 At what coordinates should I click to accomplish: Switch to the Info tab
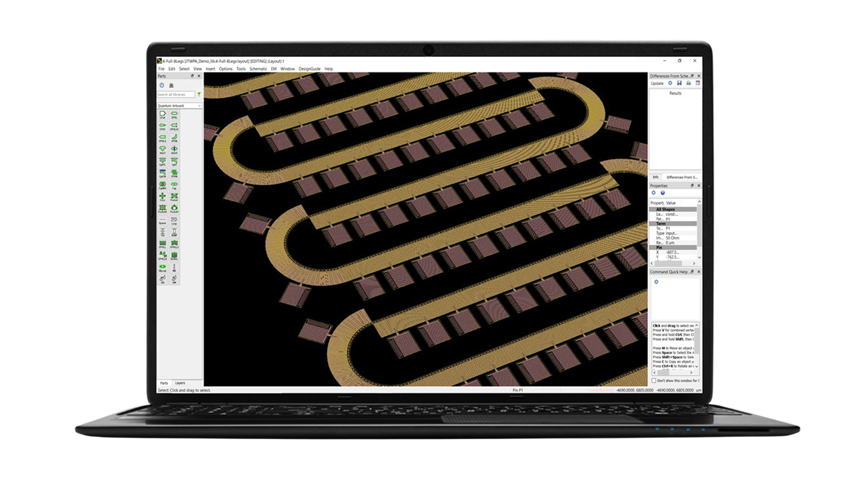[x=655, y=177]
